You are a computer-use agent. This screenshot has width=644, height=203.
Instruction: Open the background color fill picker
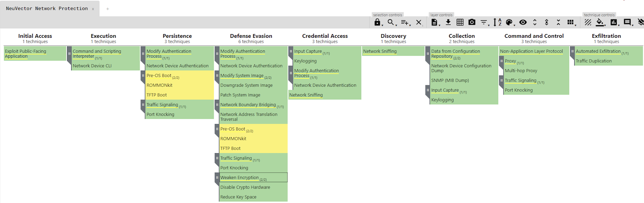point(601,22)
